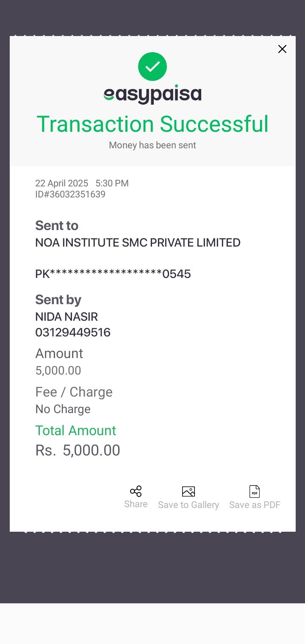Click the easypaisa logo
305x644 pixels.
click(152, 94)
